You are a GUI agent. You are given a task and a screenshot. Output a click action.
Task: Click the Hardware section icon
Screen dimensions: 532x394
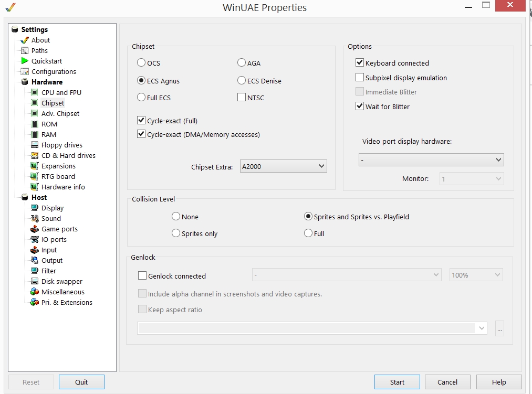tap(25, 82)
